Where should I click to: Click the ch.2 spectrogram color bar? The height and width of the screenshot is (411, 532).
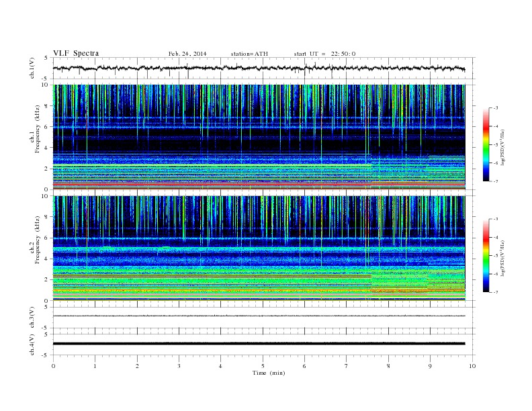[x=486, y=255]
